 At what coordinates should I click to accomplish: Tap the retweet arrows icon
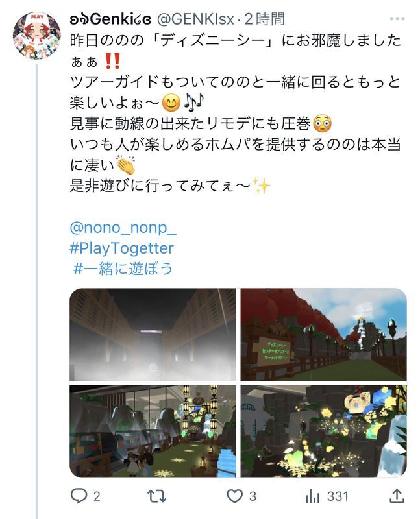pos(156,496)
